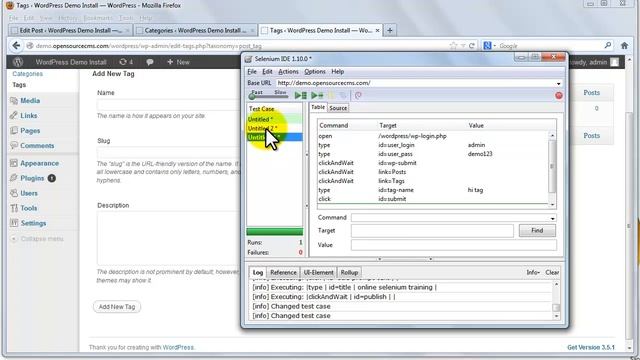Open Categories submenu link
The width and height of the screenshot is (640, 360).
pyautogui.click(x=27, y=74)
